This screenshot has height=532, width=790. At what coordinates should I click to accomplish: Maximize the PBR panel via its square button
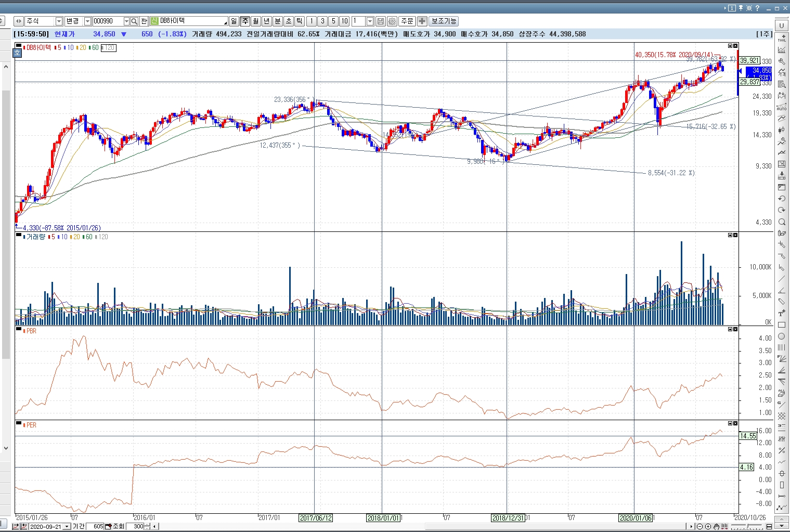[730, 329]
